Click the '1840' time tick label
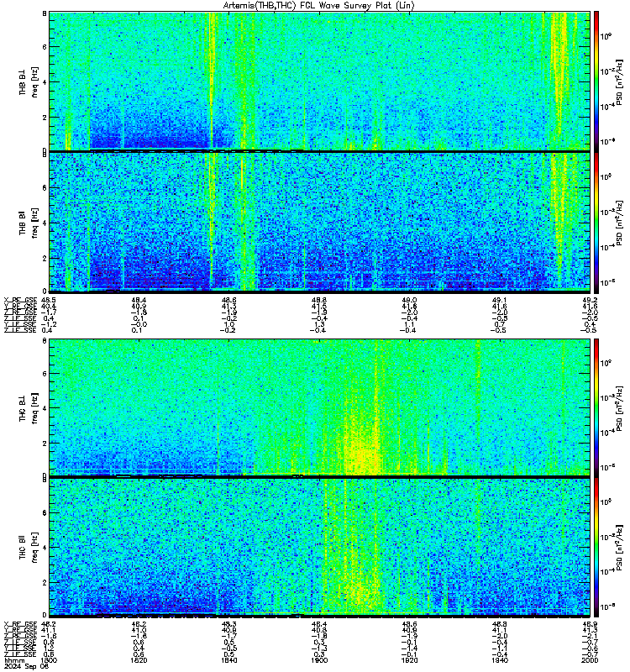Viewport: 630px width, 672px height. point(228,660)
